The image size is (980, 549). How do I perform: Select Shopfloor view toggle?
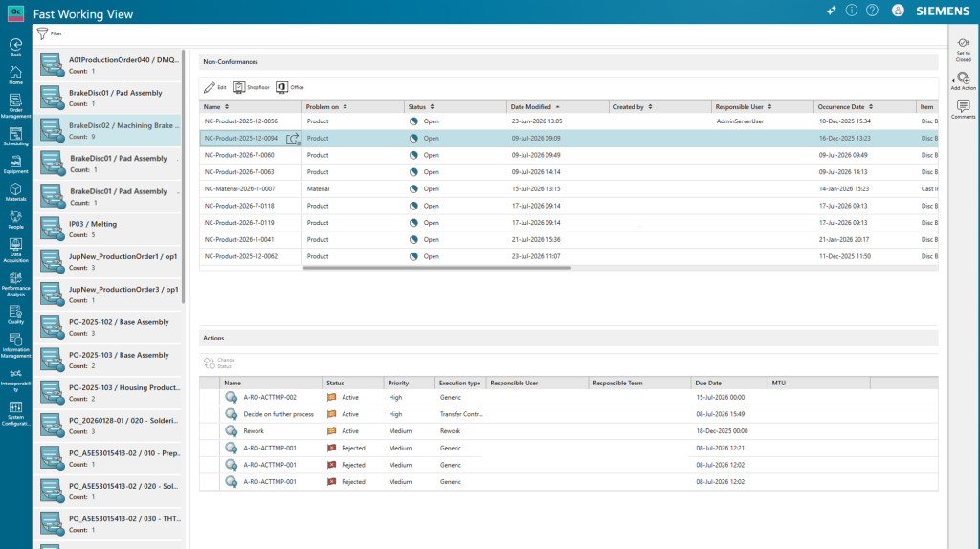click(251, 87)
